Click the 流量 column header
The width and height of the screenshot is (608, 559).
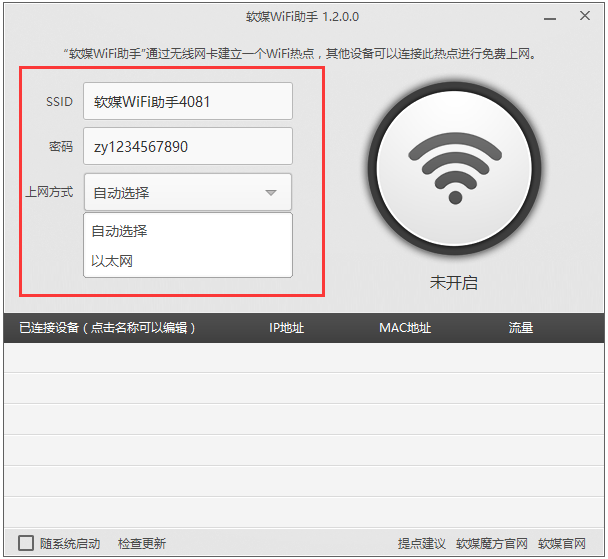[x=520, y=327]
